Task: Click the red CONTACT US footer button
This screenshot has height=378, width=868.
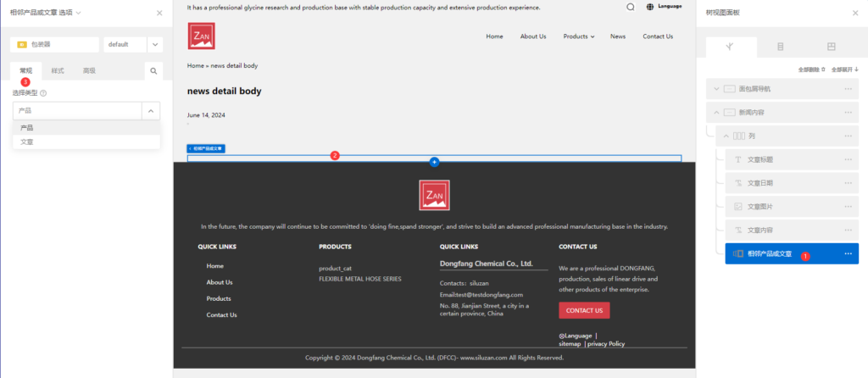Action: [584, 310]
